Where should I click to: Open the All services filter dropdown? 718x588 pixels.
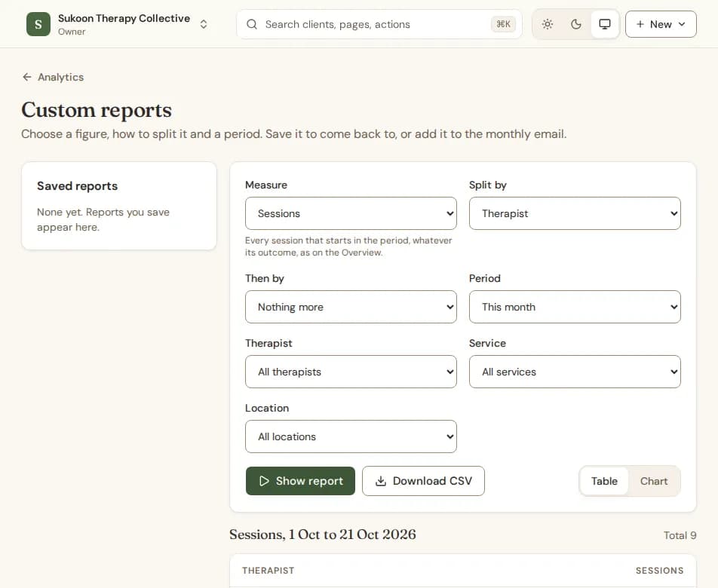coord(575,372)
